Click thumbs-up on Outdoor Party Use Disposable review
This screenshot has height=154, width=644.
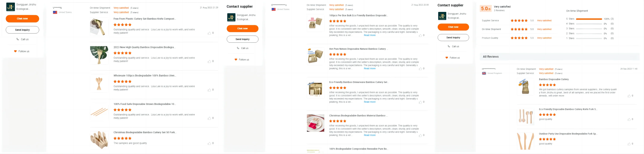[x=629, y=144]
